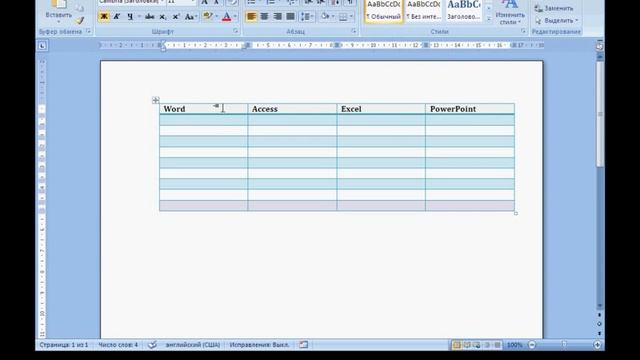Click Страница: 1 из 1 in status bar
Image resolution: width=640 pixels, height=360 pixels.
tap(64, 345)
